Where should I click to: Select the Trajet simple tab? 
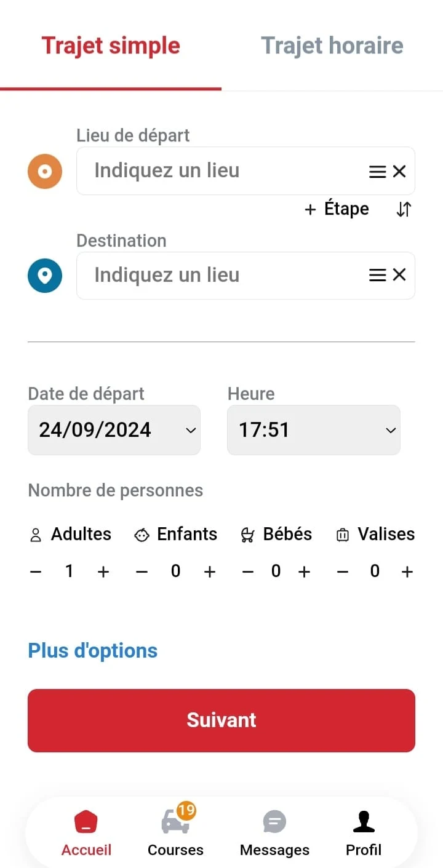[111, 46]
